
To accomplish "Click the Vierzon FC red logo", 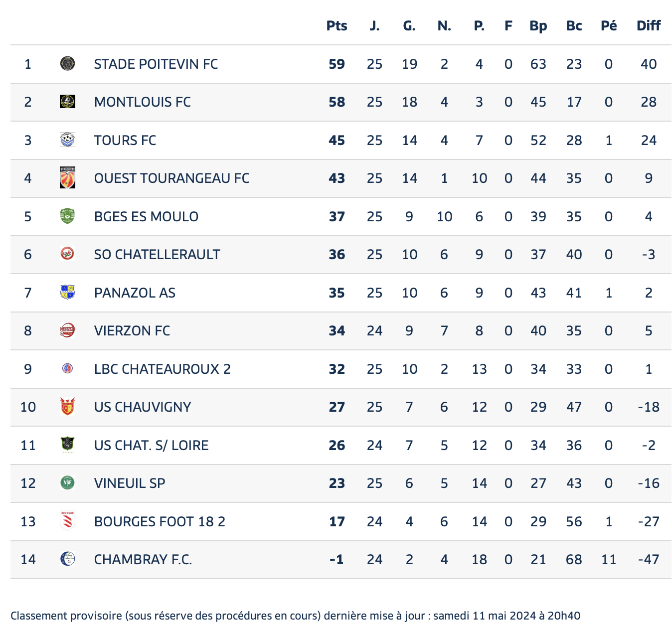I will point(67,330).
